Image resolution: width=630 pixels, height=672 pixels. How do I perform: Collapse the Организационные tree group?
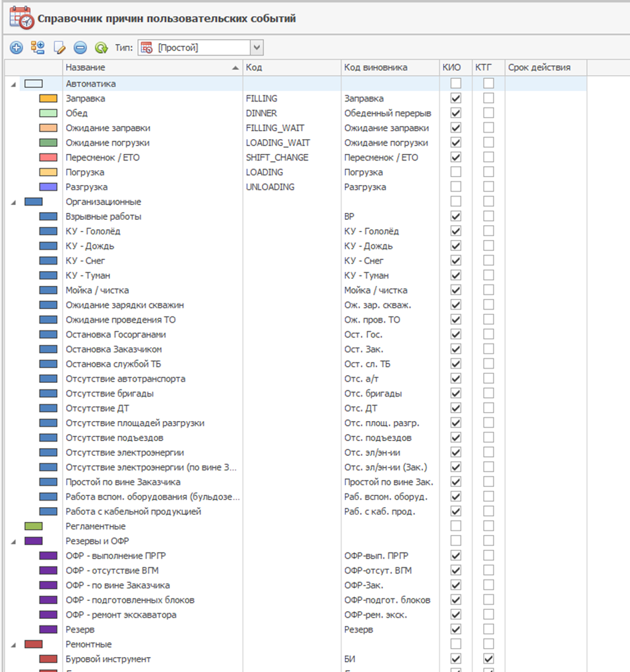click(x=14, y=202)
